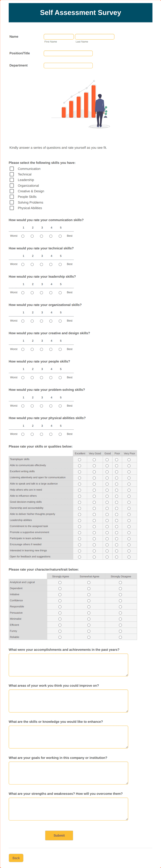Screen dimensions: 161x868
Task: Enable the "Technical" skills checkbox
Action: (12, 174)
